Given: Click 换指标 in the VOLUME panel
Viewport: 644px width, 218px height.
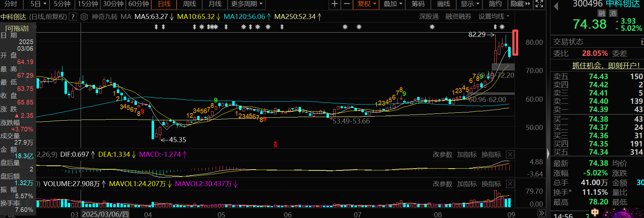Looking at the screenshot, I should coord(491,184).
